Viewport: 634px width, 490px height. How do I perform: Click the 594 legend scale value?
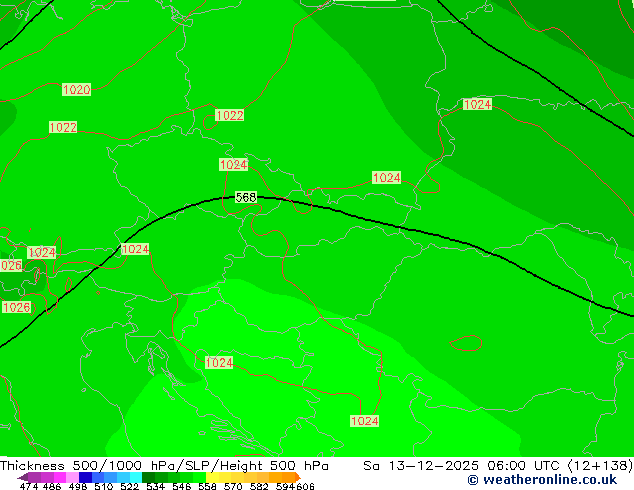pos(285,486)
